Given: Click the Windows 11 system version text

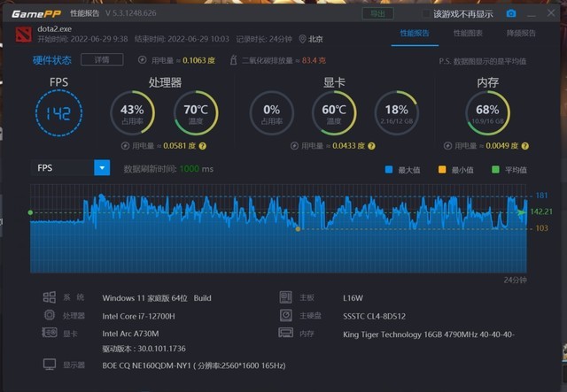Looking at the screenshot, I should click(x=157, y=298).
